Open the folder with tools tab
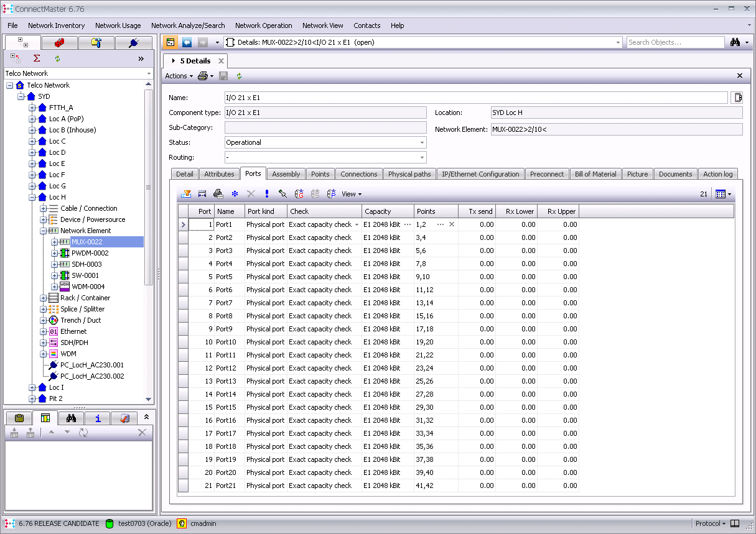The width and height of the screenshot is (756, 534). [96, 42]
